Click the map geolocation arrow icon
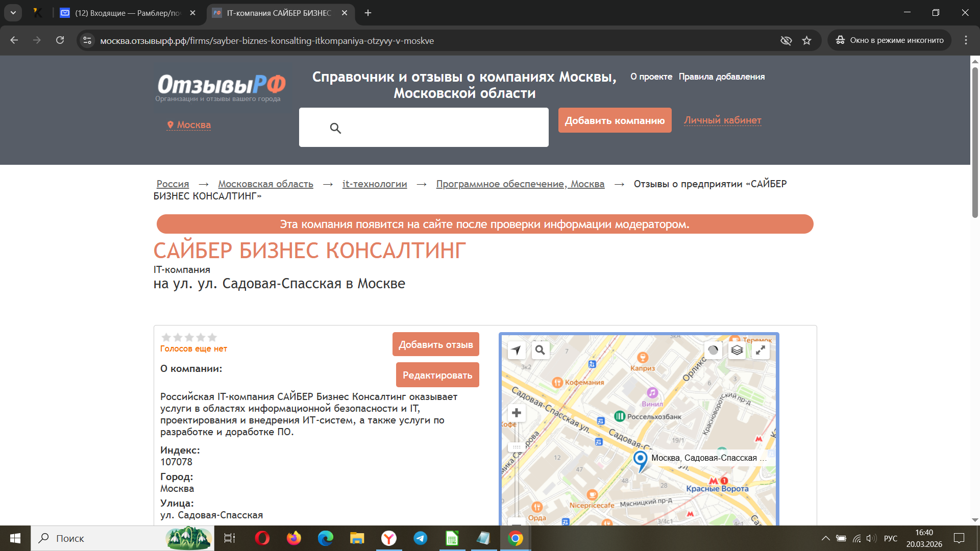Screen dimensions: 980x551 point(517,350)
